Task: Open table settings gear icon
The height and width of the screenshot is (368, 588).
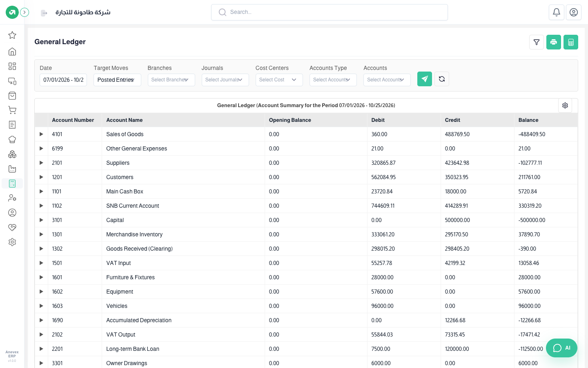Action: pyautogui.click(x=565, y=105)
